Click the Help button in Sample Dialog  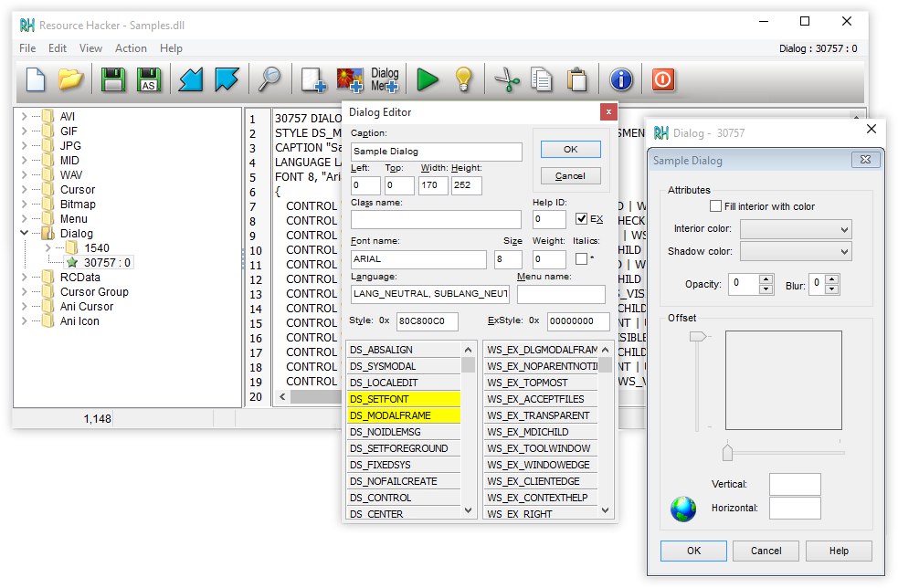coord(839,551)
